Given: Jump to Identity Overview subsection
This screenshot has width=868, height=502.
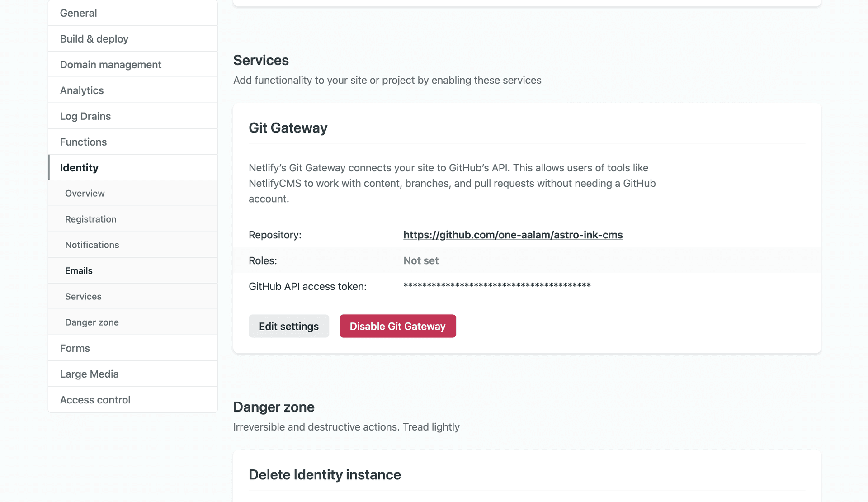Looking at the screenshot, I should pos(132,193).
